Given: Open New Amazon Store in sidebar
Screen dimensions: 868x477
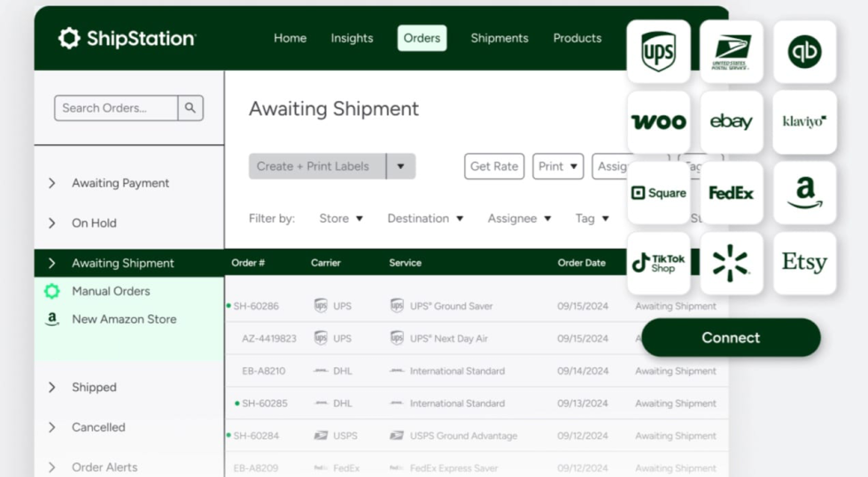Looking at the screenshot, I should coord(124,319).
